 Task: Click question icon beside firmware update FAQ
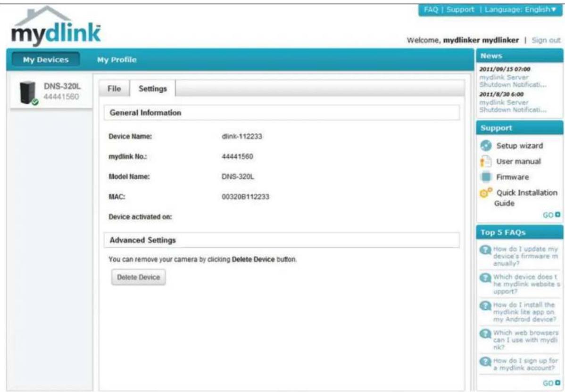[x=485, y=250]
